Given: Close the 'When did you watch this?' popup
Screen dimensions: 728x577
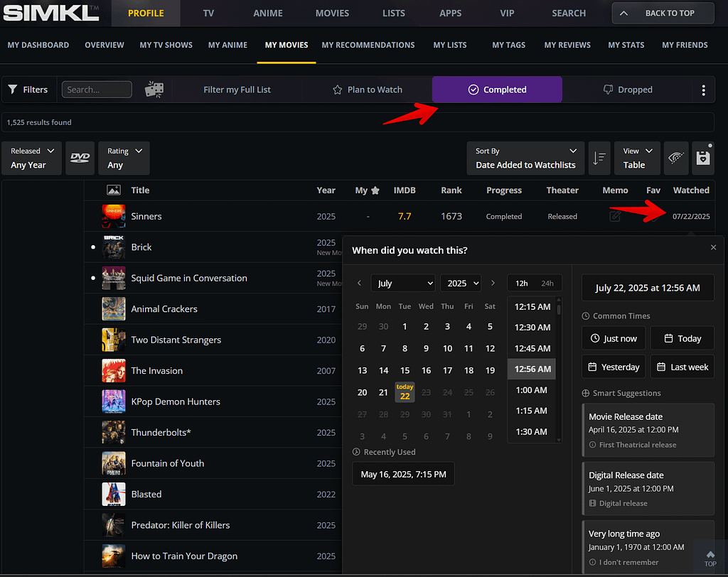Looking at the screenshot, I should click(x=713, y=247).
